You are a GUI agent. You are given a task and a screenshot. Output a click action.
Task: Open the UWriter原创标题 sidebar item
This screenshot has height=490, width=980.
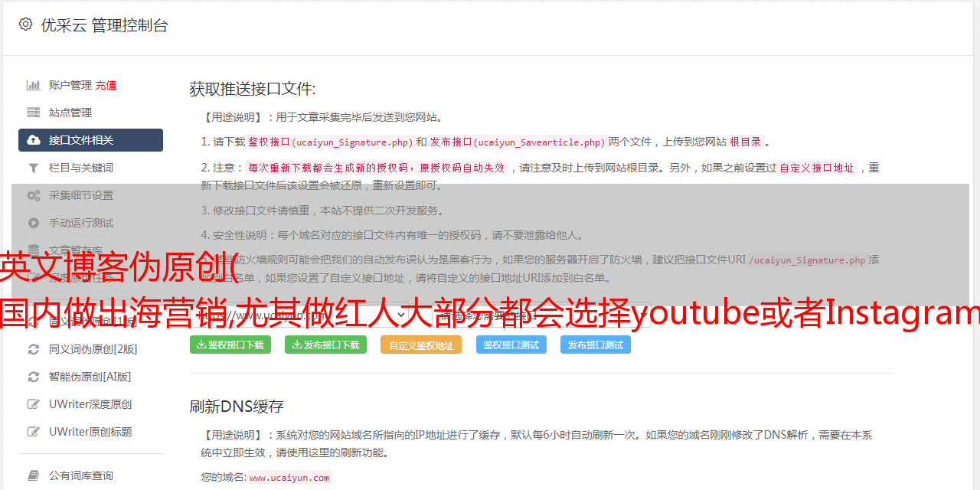point(90,432)
